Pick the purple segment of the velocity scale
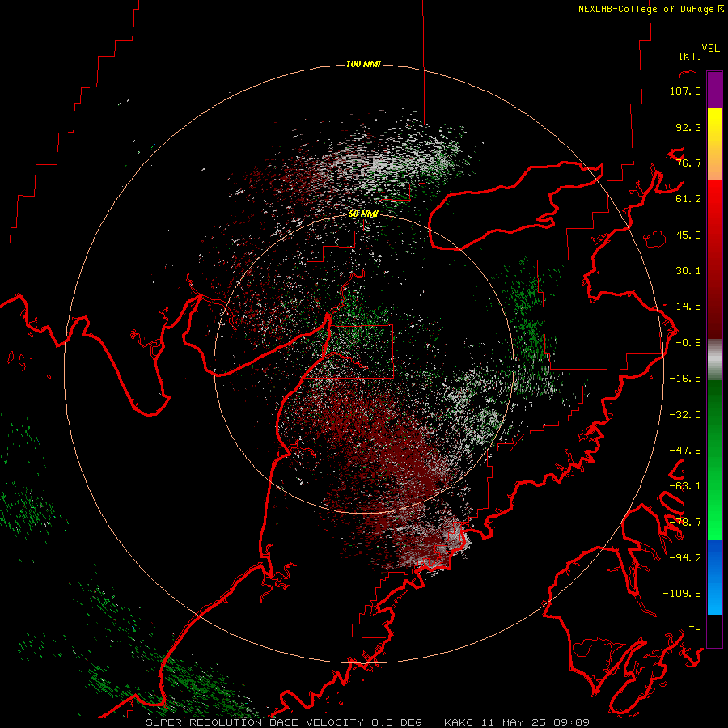Image resolution: width=728 pixels, height=728 pixels. point(714,90)
